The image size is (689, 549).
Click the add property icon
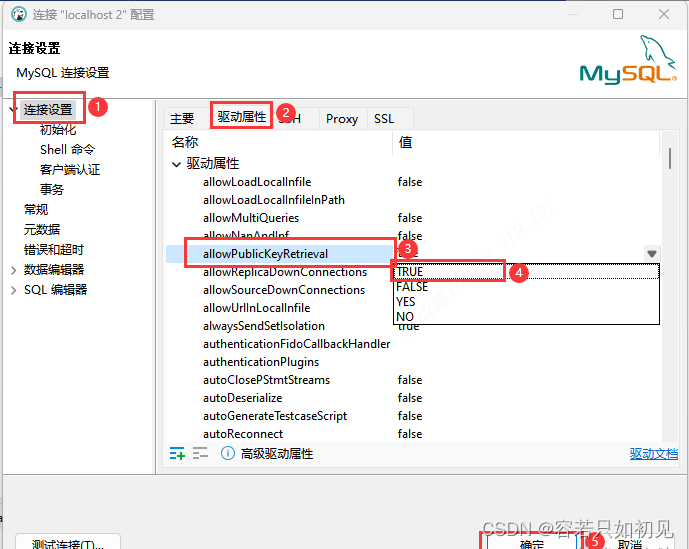(x=177, y=453)
